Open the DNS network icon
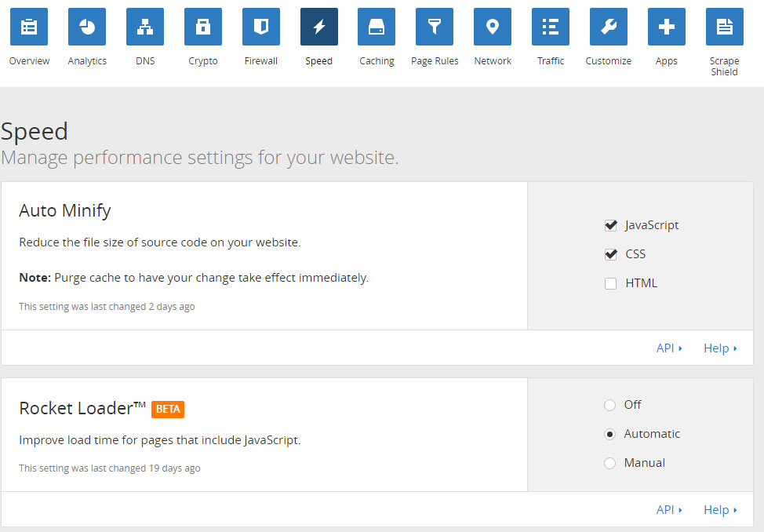The image size is (764, 532). pos(145,27)
